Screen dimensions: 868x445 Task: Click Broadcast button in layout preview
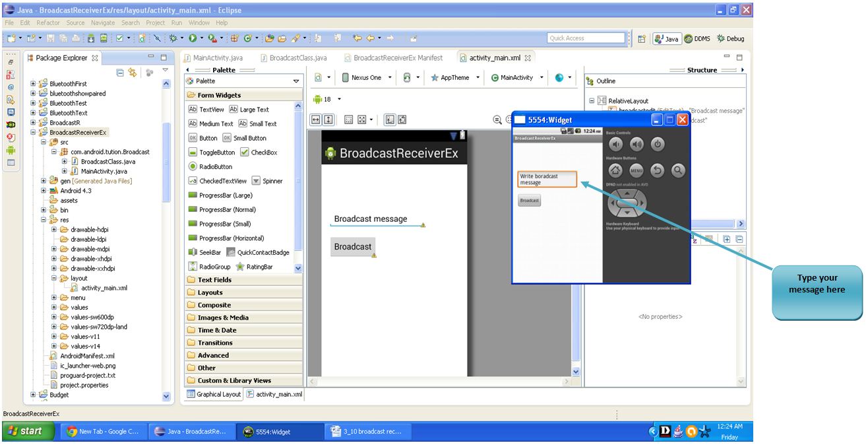353,247
